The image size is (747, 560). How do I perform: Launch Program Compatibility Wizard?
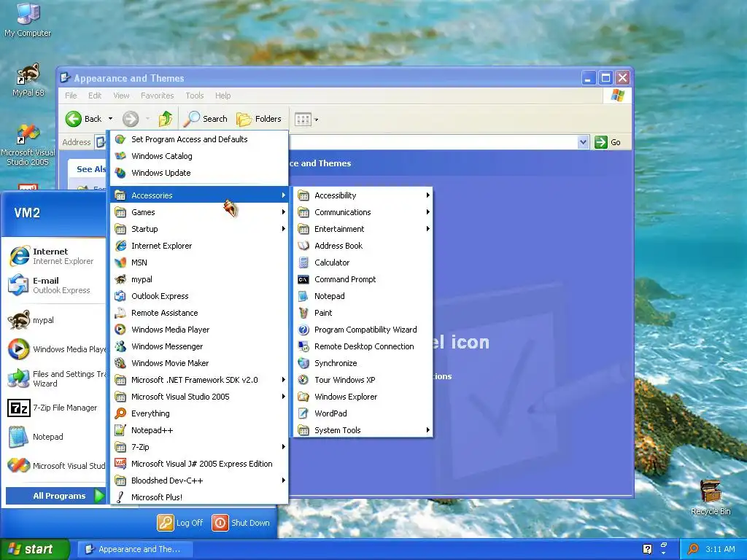pyautogui.click(x=363, y=330)
